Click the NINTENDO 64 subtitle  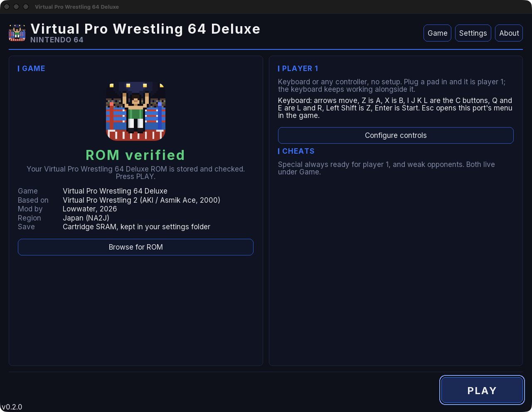[57, 40]
